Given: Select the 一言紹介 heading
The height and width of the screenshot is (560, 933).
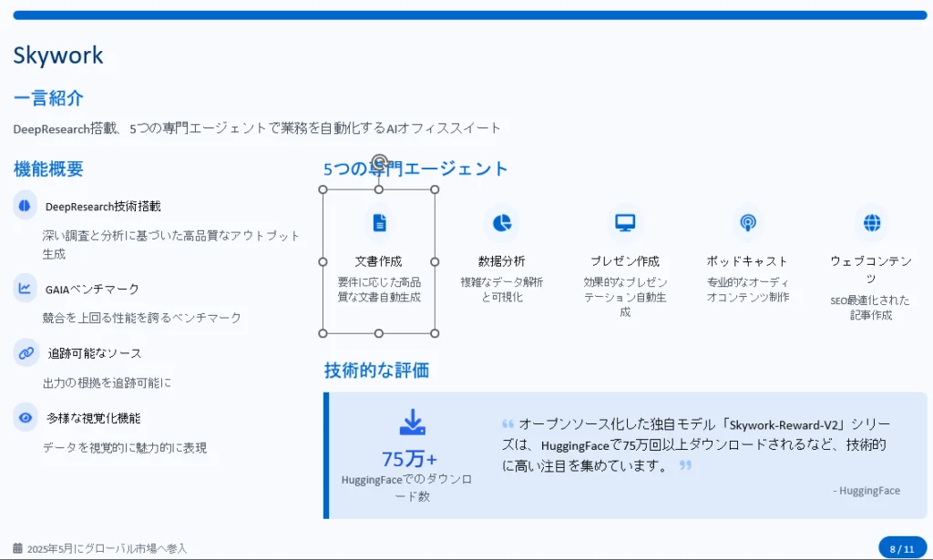Looking at the screenshot, I should point(48,98).
